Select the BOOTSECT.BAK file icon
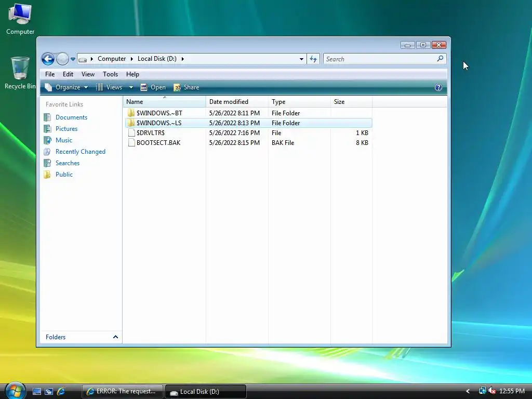The height and width of the screenshot is (399, 532). point(131,142)
